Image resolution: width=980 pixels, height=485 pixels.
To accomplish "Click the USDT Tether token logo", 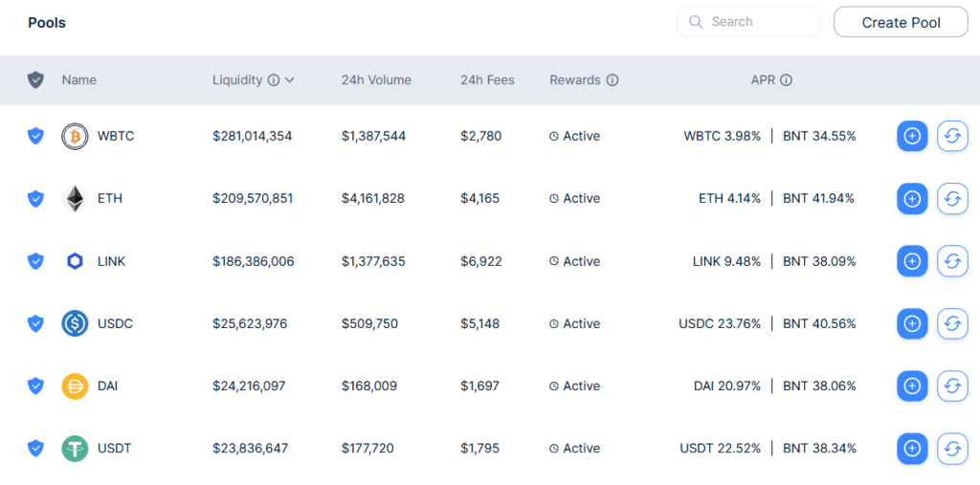I will click(75, 449).
